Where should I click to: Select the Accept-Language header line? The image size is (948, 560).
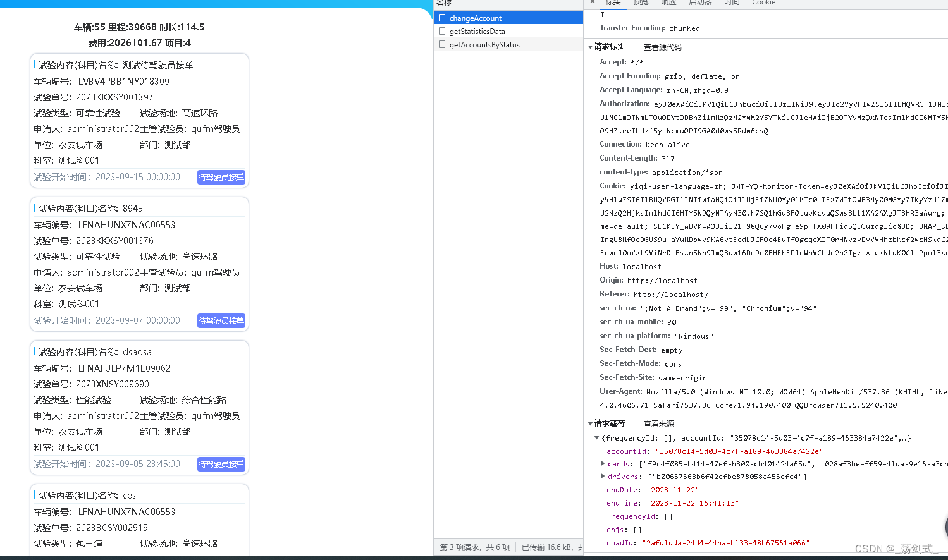click(x=664, y=90)
